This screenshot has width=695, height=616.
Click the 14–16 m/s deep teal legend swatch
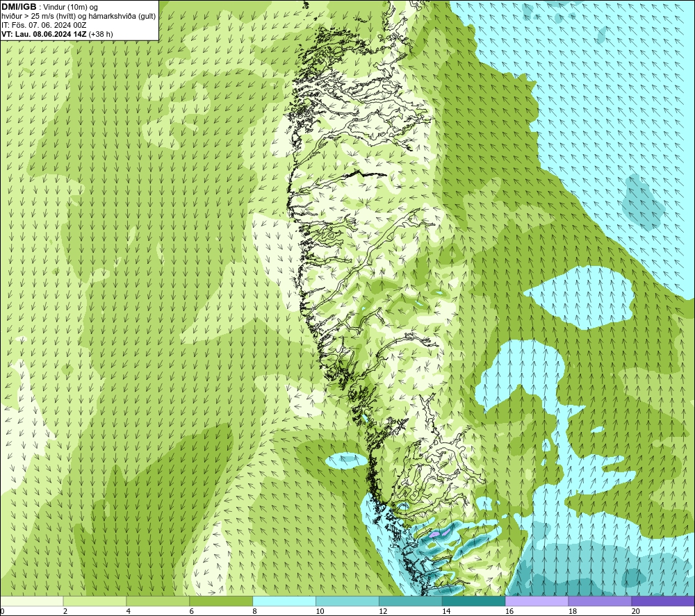[x=473, y=601]
